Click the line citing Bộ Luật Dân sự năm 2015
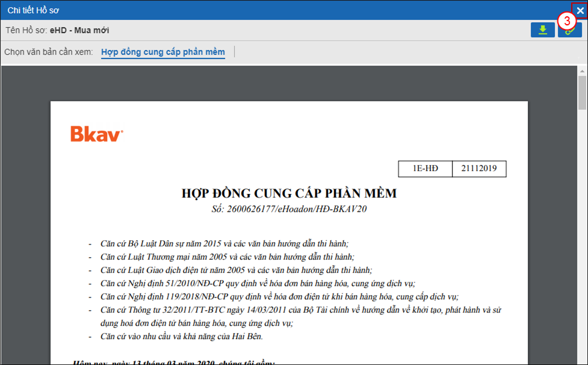 [224, 243]
